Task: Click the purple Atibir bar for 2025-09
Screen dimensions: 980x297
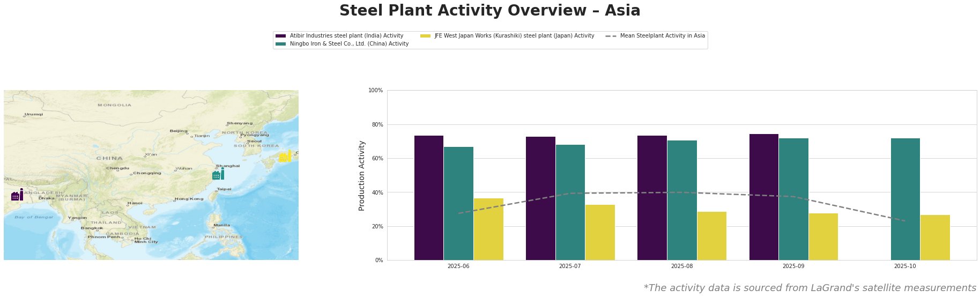Action: [x=763, y=197]
